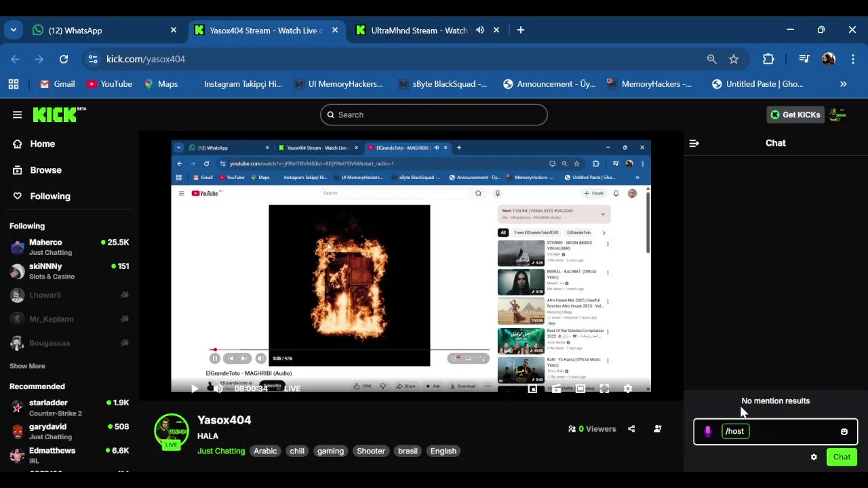Click the purple microphone icon in chat
Image resolution: width=868 pixels, height=488 pixels.
pos(708,431)
